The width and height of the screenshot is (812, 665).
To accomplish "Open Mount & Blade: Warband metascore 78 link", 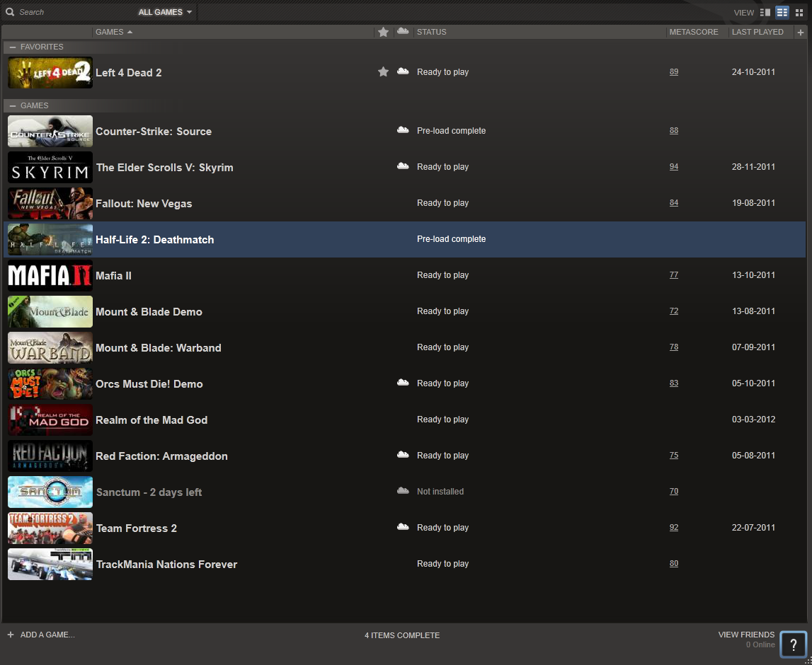I will click(674, 347).
